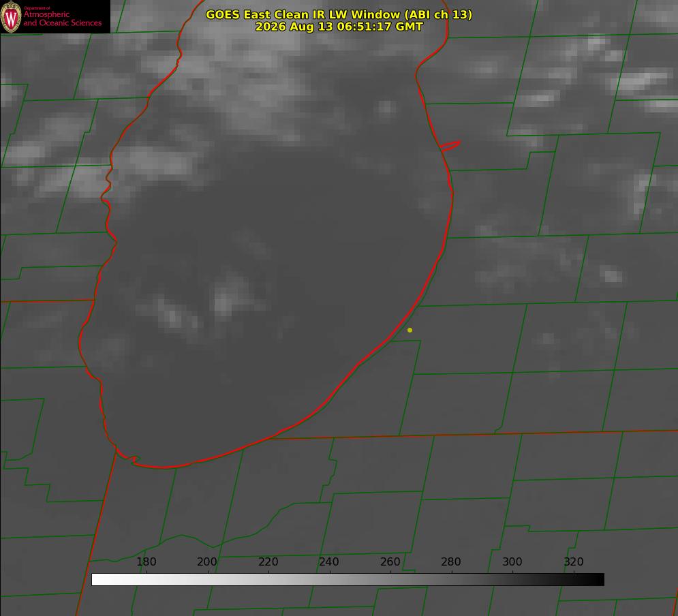The width and height of the screenshot is (678, 616).
Task: Click the yellow dot marker near the shoreline
Action: tap(410, 330)
